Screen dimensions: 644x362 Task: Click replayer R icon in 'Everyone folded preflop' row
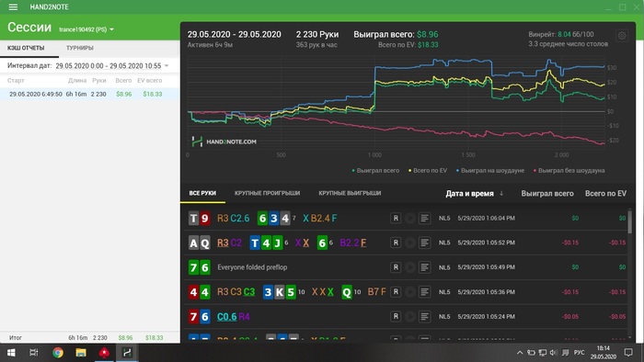pyautogui.click(x=396, y=267)
